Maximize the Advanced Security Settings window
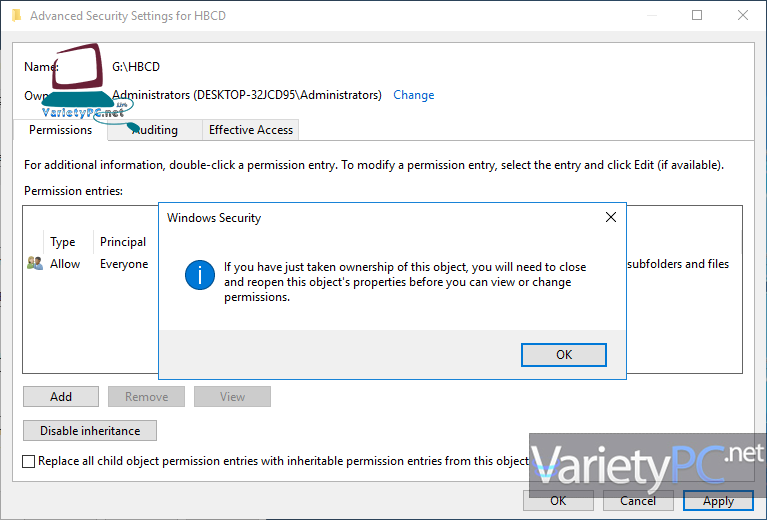 coord(697,16)
